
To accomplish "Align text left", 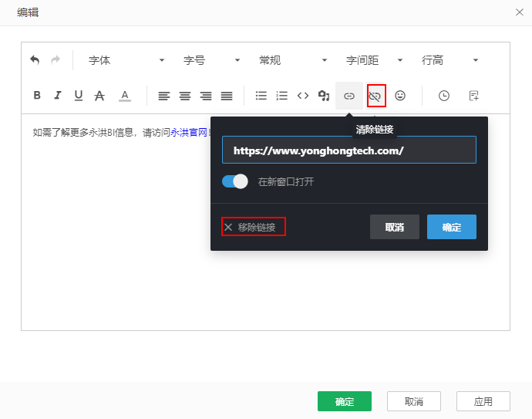I will (164, 96).
